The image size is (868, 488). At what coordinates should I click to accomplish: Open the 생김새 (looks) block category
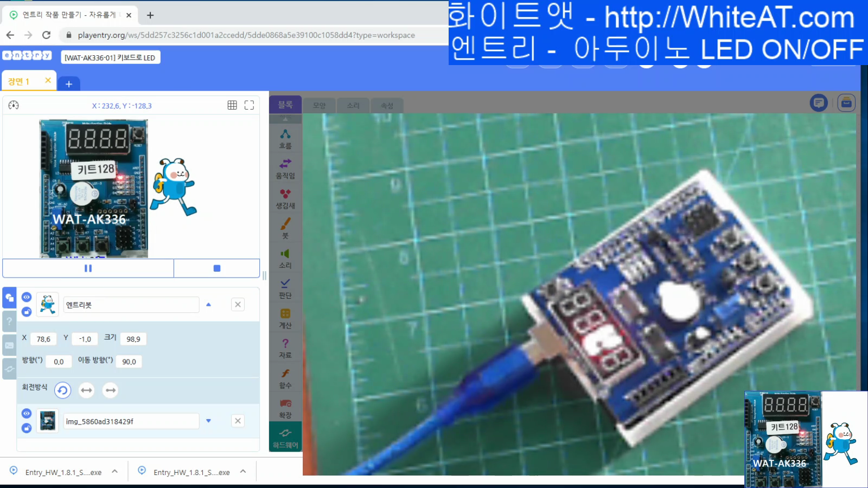tap(285, 198)
